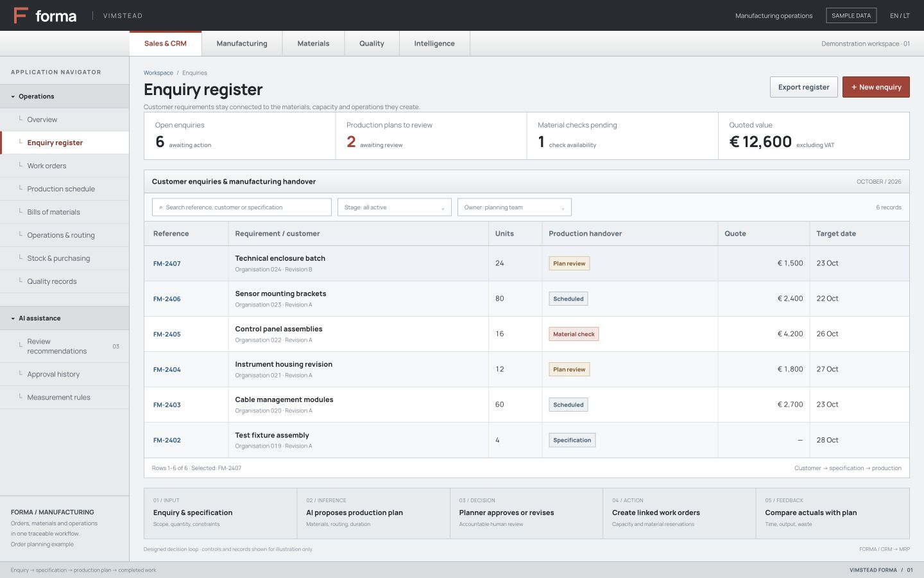
Task: Switch to the Manufacturing tab
Action: point(242,44)
